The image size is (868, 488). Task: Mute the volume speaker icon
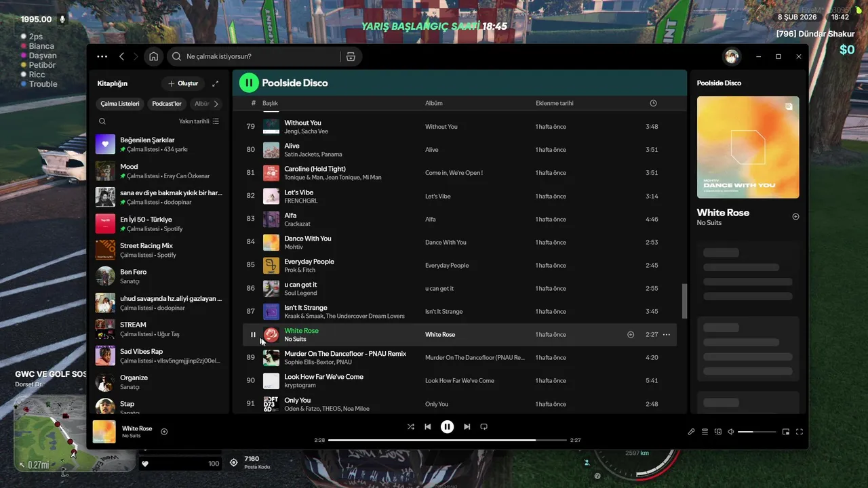click(x=731, y=432)
